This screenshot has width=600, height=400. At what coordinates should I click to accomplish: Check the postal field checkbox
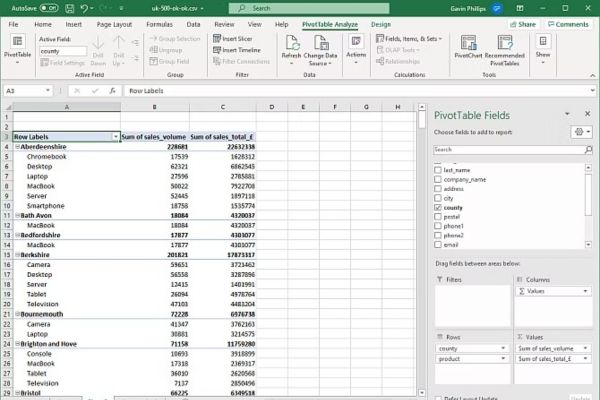tap(438, 217)
